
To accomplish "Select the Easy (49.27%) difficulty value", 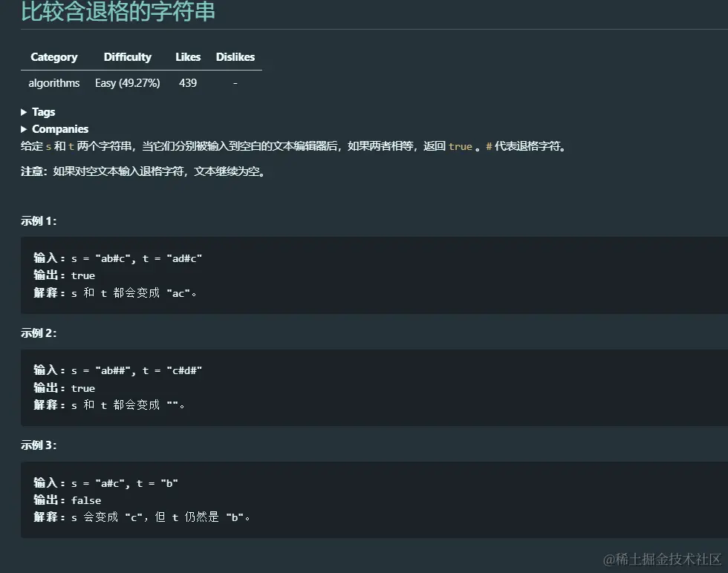I will (127, 83).
